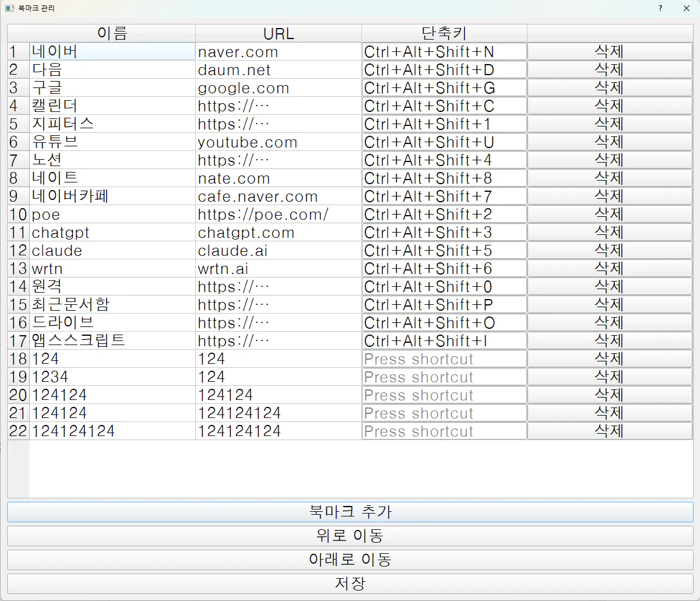Open the title bar help question mark
Viewport: 700px width, 601px height.
660,8
